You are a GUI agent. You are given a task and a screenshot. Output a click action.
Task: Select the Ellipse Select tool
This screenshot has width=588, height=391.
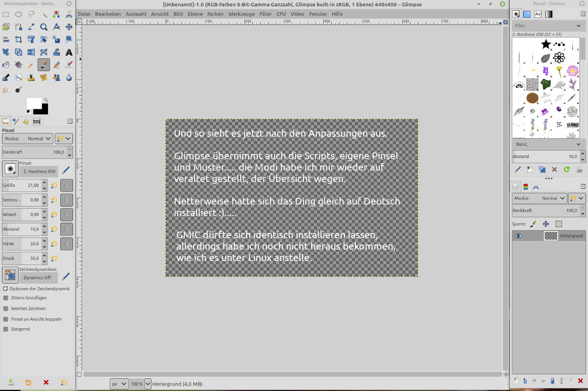point(18,14)
